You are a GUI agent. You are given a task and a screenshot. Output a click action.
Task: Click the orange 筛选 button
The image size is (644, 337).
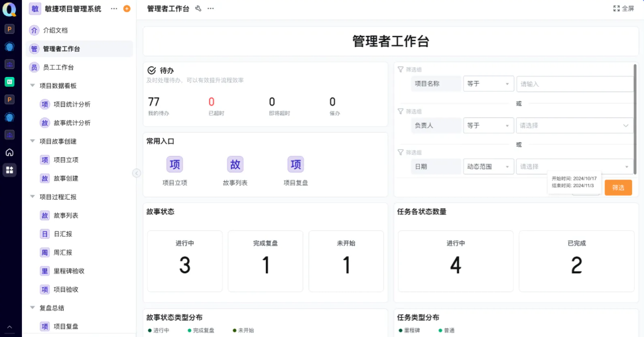tap(617, 188)
